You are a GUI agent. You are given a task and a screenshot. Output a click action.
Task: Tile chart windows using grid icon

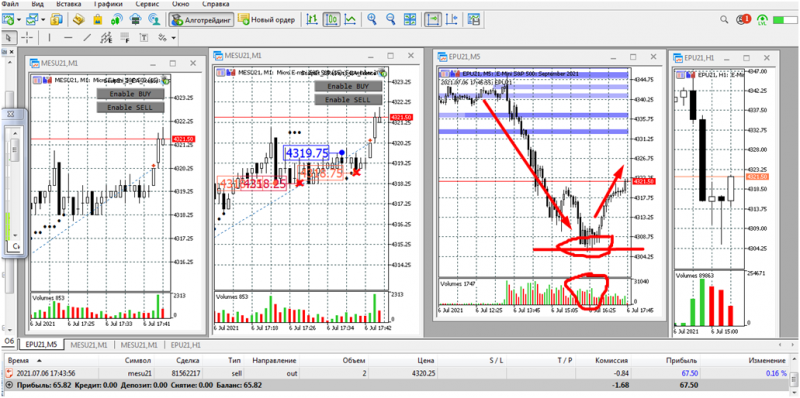point(410,19)
